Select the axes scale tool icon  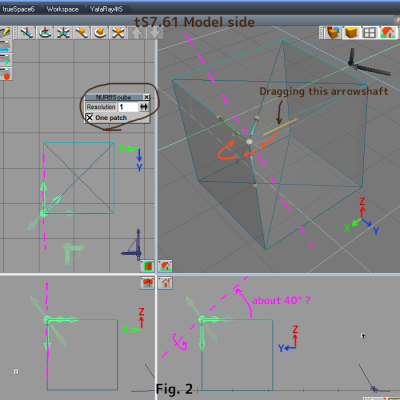[x=63, y=33]
